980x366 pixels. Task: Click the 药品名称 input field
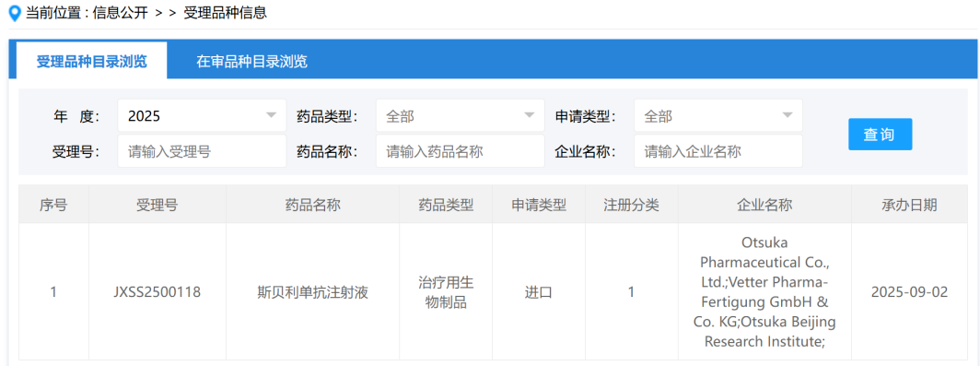460,151
